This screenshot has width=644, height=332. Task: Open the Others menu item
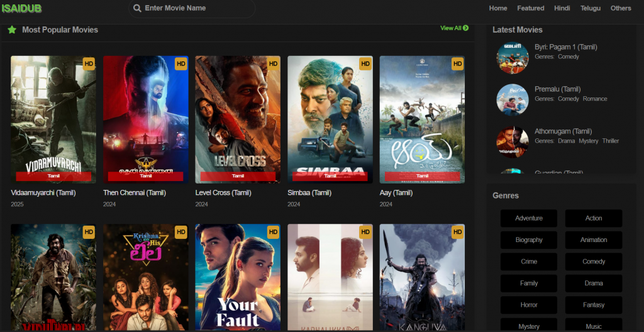(621, 8)
